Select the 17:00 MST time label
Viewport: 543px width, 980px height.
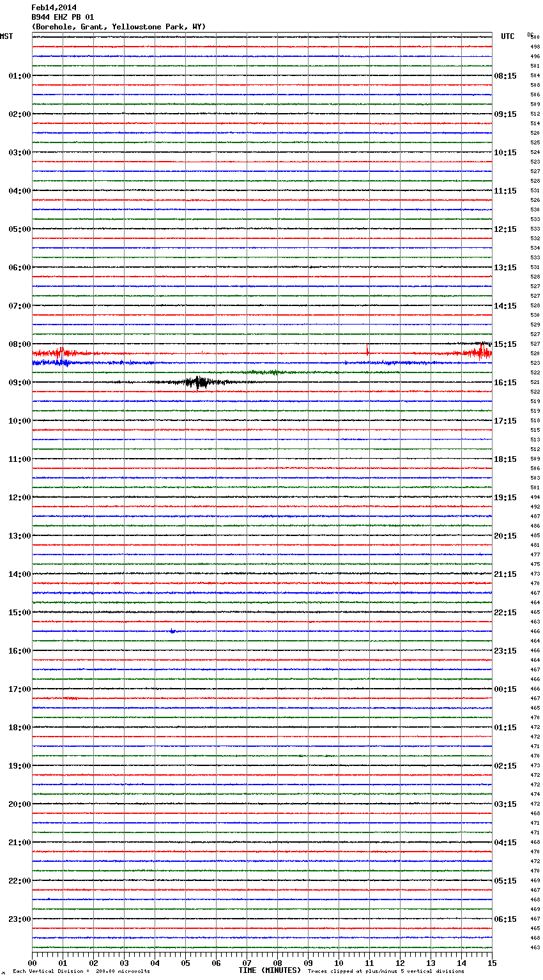tap(20, 689)
